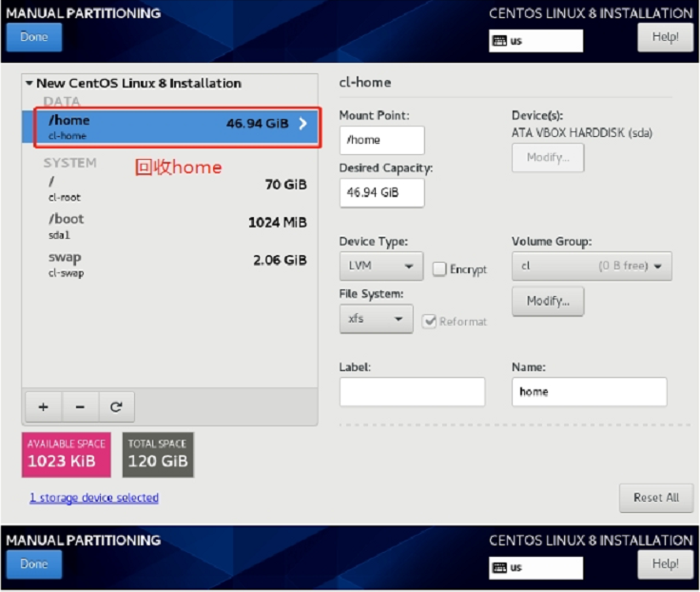
Task: Click keyboard layout icon in bottom header
Action: (499, 567)
